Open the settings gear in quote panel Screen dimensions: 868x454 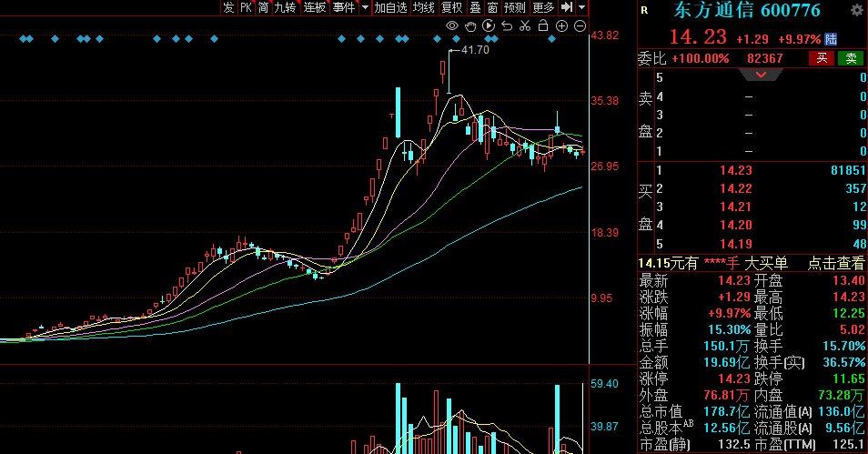point(856,11)
